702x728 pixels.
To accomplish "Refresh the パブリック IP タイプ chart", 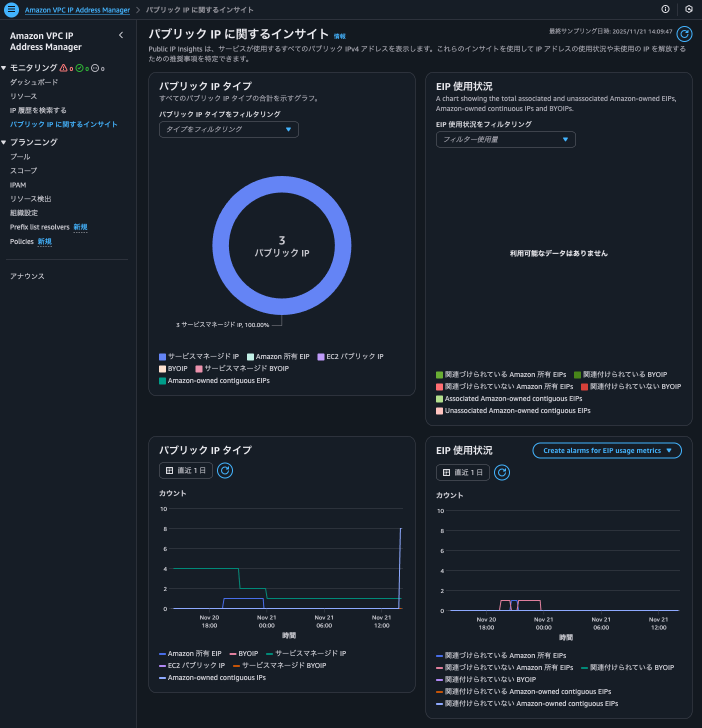I will pos(225,470).
